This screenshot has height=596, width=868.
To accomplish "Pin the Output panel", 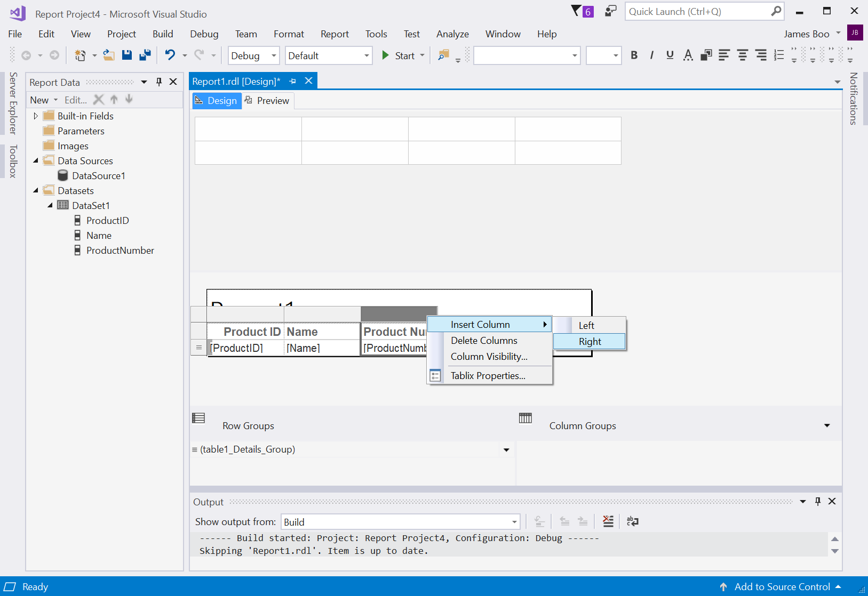I will point(818,501).
